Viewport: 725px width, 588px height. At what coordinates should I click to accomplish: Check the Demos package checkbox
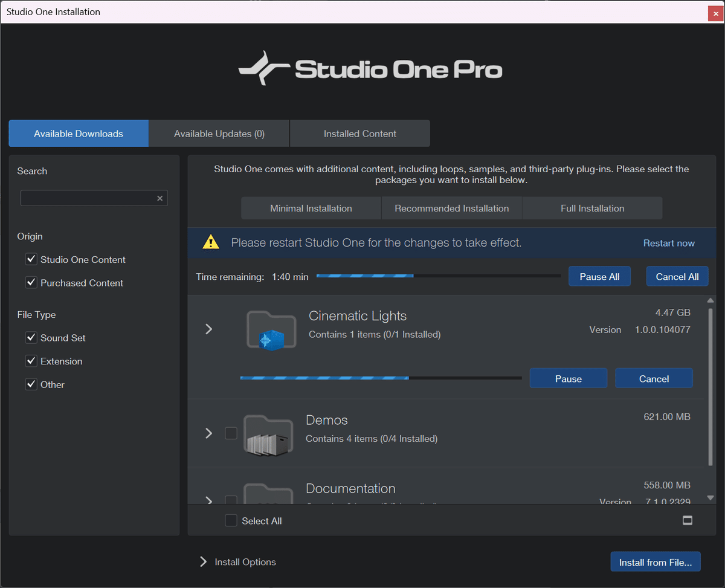point(231,433)
